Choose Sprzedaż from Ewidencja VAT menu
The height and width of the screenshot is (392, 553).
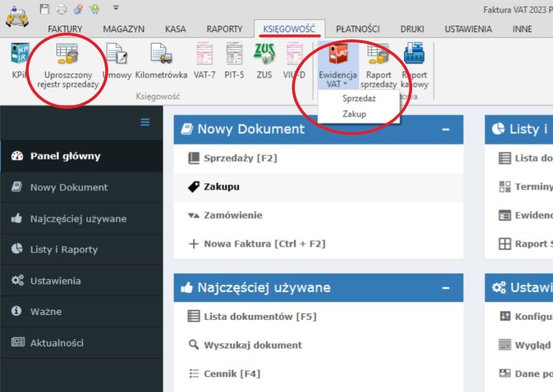point(358,98)
